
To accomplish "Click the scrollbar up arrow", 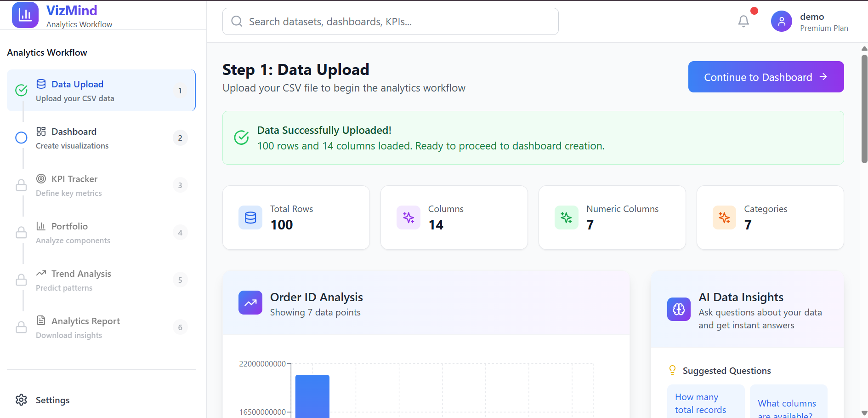I will click(x=864, y=48).
